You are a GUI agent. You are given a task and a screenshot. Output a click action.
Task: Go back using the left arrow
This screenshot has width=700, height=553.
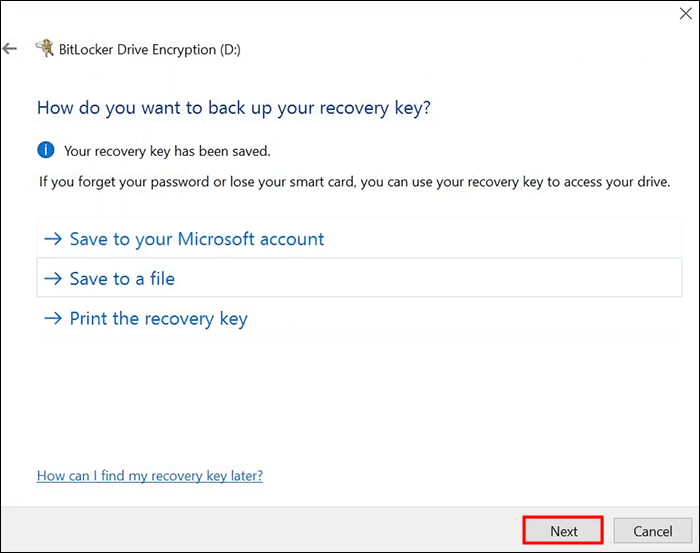(x=10, y=48)
